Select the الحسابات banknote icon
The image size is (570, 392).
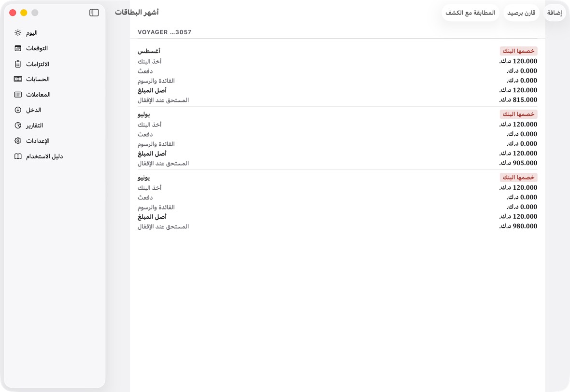click(x=18, y=79)
